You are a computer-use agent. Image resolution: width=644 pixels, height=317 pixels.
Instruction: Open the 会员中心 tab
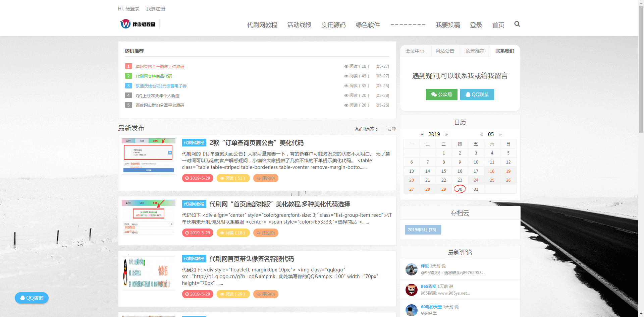tap(415, 51)
